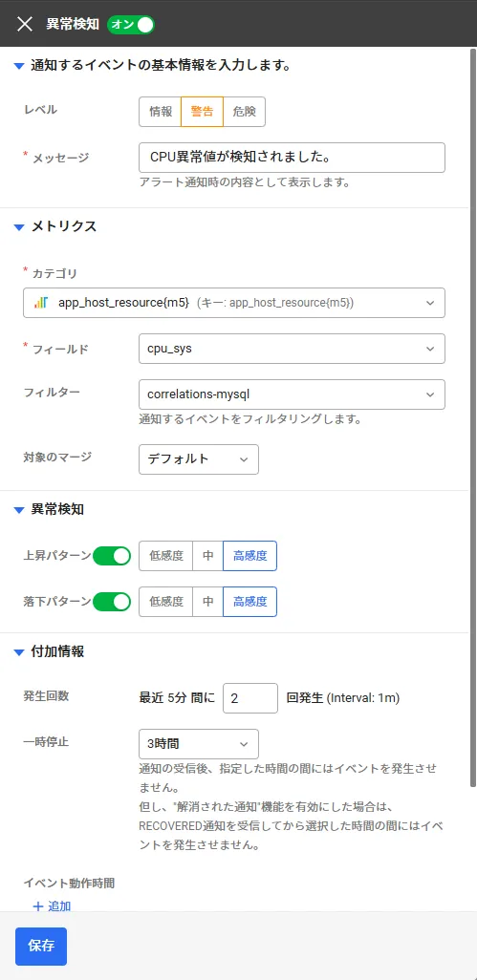
Task: Collapse the 付加情報 section arrow
Action: (x=19, y=652)
